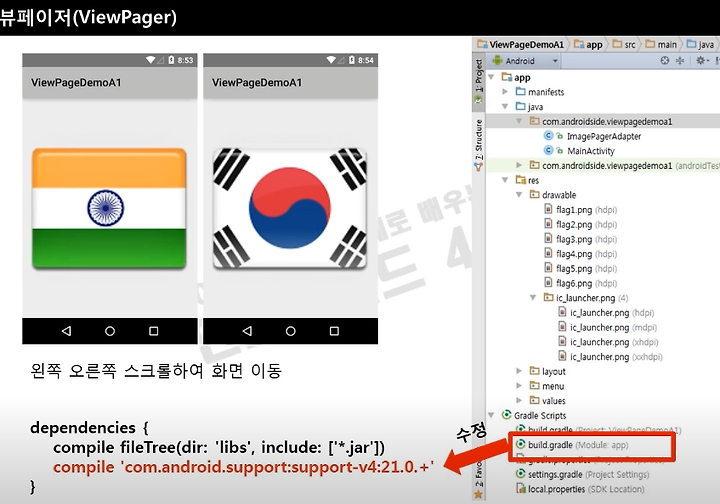Select ic_launcher.png (xhdpi) file
This screenshot has height=504, width=720.
(608, 342)
